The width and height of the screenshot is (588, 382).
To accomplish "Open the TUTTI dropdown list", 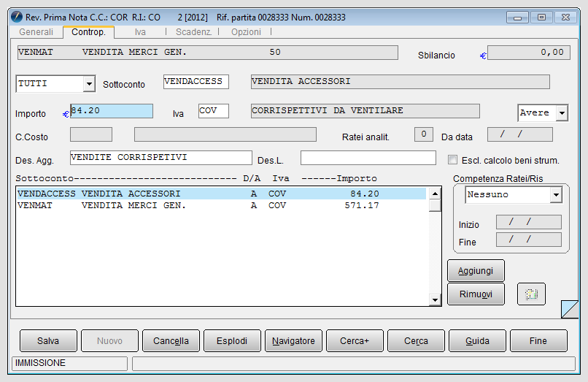I will [89, 84].
